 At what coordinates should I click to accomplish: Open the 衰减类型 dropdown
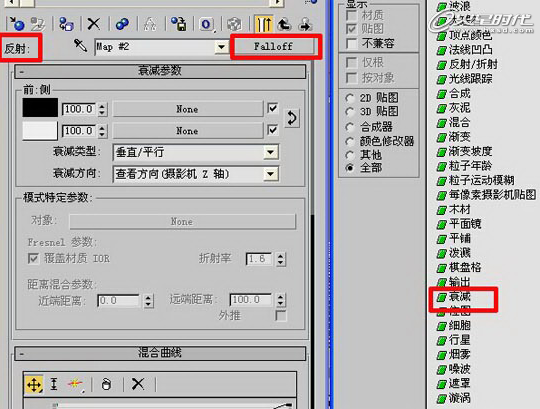coord(271,152)
